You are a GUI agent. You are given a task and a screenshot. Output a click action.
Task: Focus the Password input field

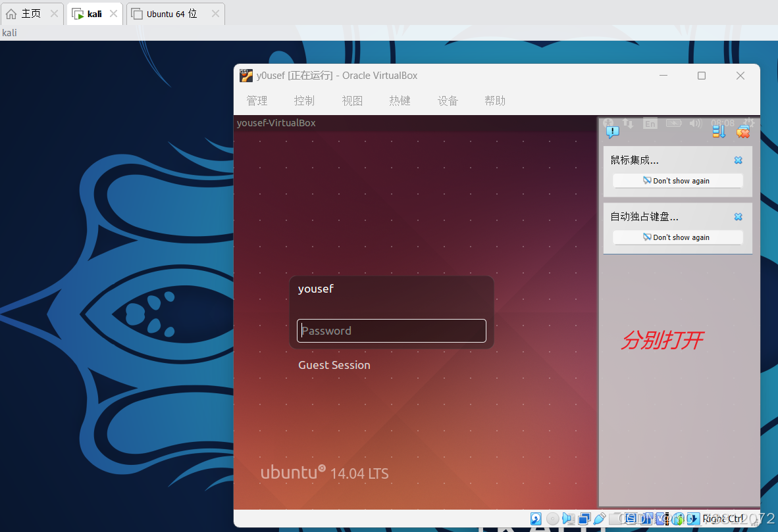(x=392, y=331)
